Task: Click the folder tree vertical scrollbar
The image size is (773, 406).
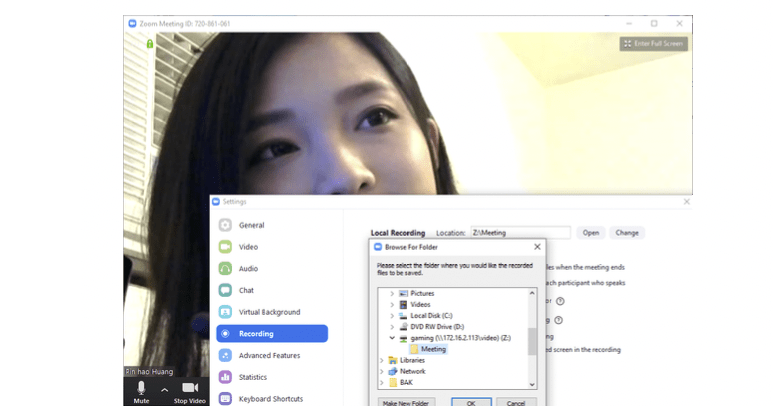Action: (x=532, y=340)
